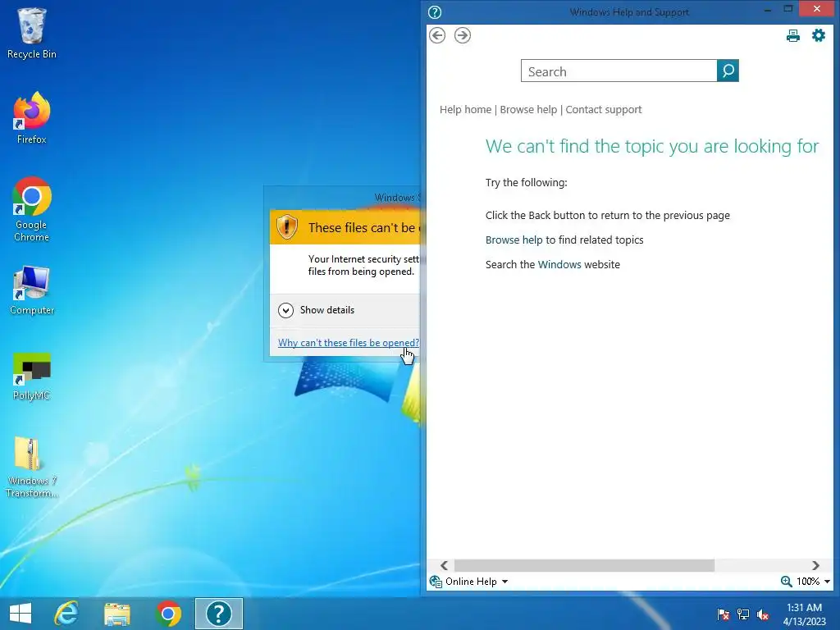Screen dimensions: 840x630
Task: Maximize the Help and Support window
Action: pos(788,9)
